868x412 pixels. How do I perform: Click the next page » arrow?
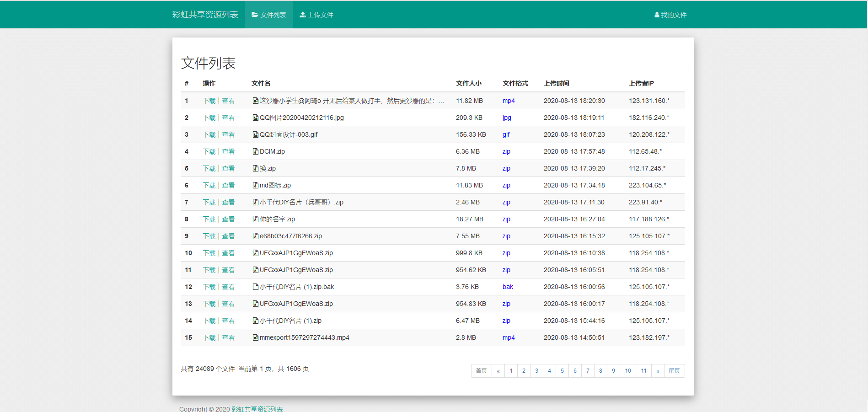(x=658, y=371)
